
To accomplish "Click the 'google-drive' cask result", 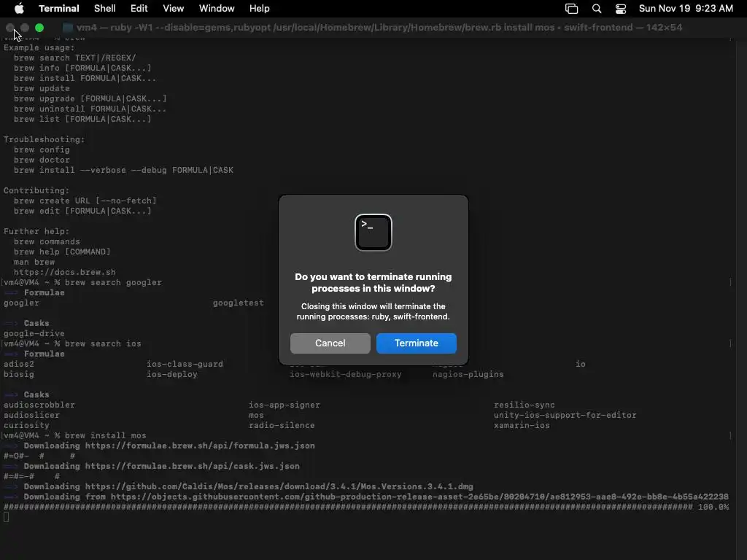I will (34, 334).
